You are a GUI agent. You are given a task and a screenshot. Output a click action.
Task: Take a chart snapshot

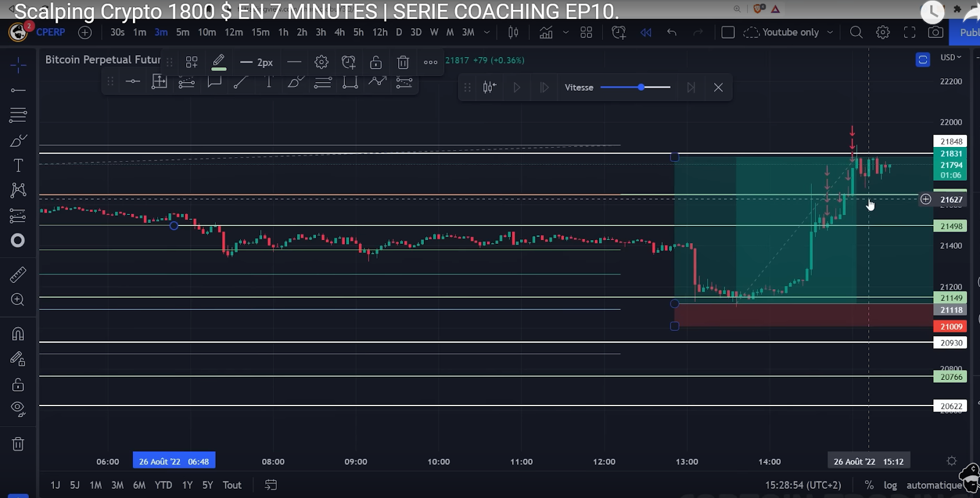click(935, 32)
